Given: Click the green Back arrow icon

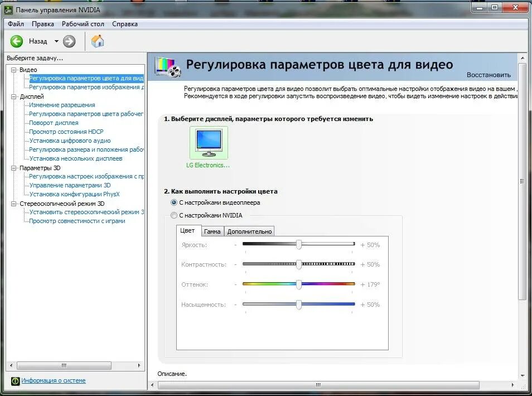Looking at the screenshot, I should click(x=16, y=41).
